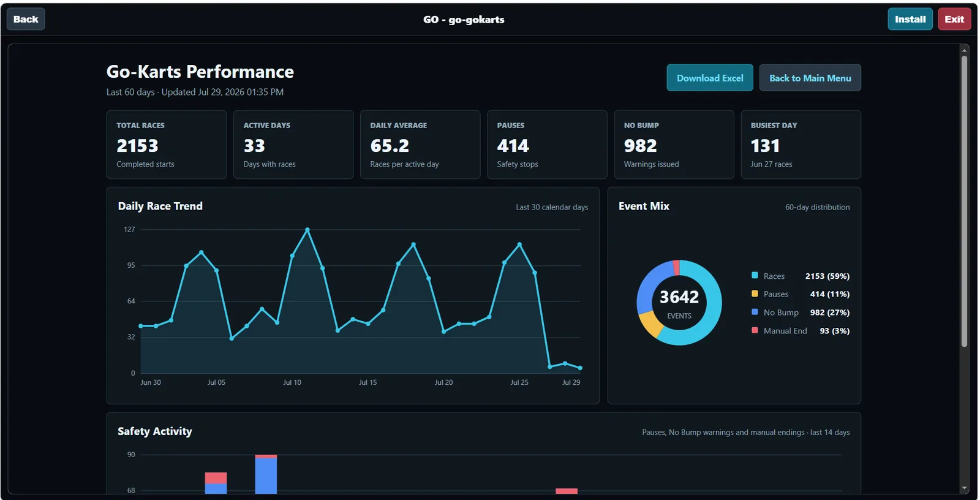This screenshot has width=980, height=500.
Task: Click the 'Jul 25' axis label
Action: [519, 382]
